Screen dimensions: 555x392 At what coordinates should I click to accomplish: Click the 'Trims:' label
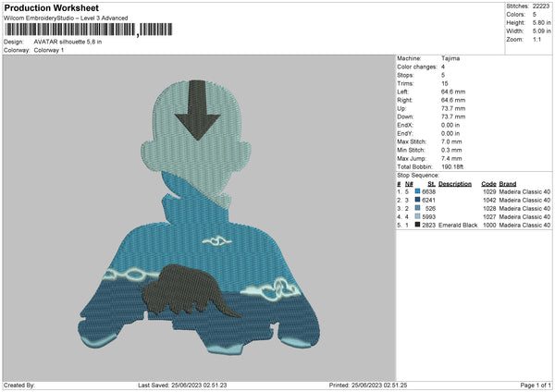coord(405,83)
